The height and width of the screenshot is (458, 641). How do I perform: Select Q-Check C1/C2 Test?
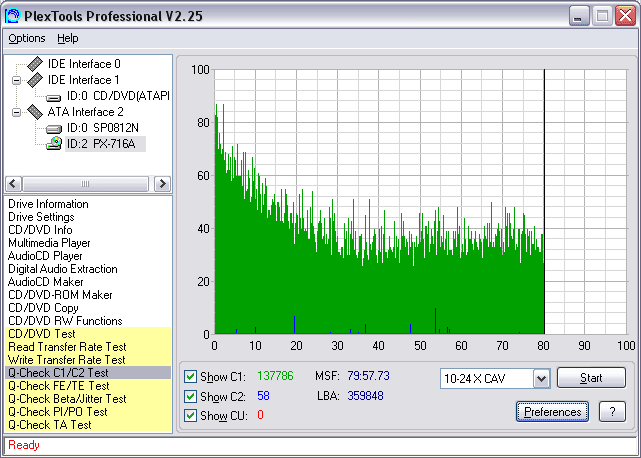[x=88, y=373]
